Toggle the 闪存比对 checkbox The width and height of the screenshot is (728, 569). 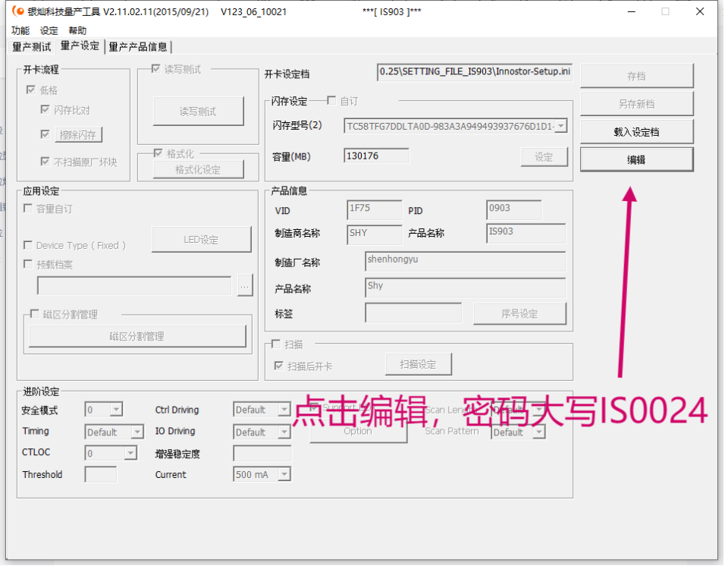click(x=45, y=108)
